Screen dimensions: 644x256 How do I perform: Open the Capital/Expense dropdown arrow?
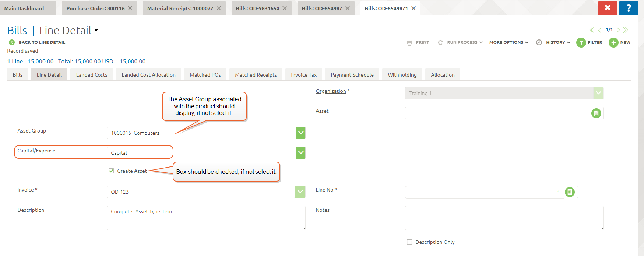300,153
